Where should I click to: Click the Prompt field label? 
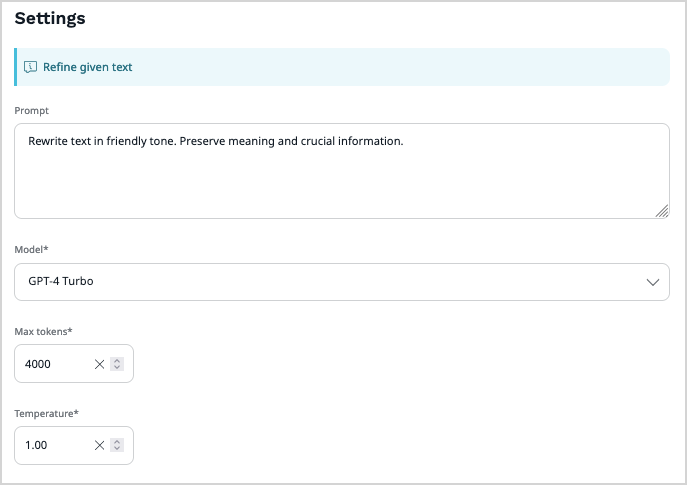click(x=31, y=110)
